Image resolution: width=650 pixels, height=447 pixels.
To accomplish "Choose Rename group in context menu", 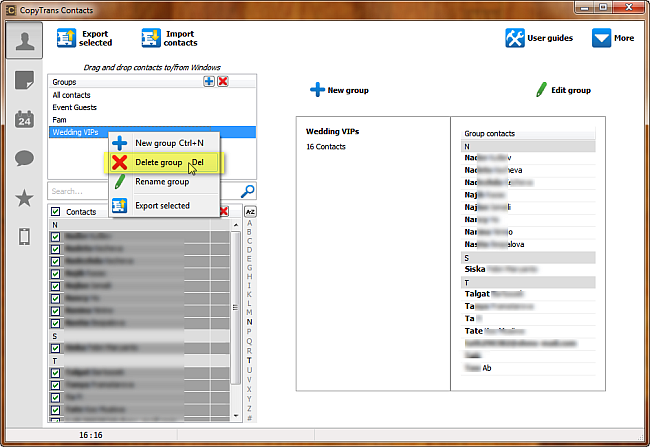I will 164,182.
